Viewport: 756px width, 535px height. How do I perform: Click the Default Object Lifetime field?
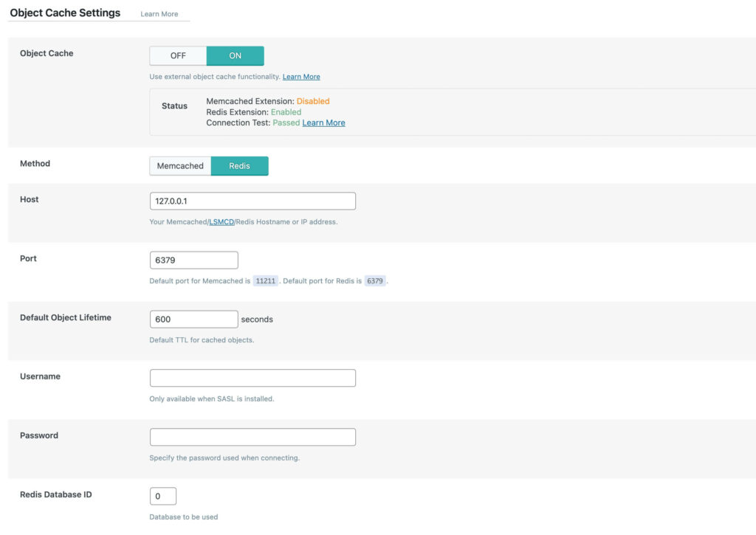point(193,319)
